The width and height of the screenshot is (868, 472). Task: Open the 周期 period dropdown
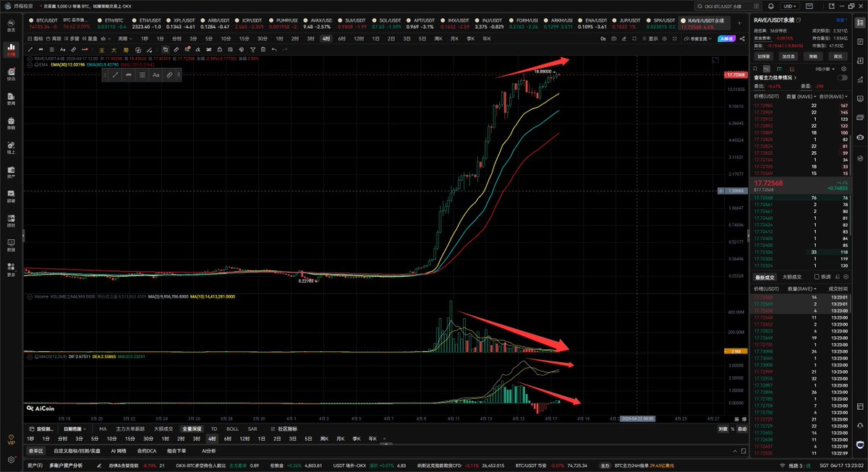coord(125,38)
